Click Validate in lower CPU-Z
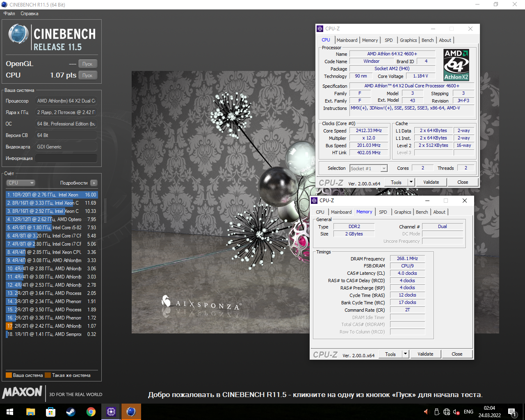Screen dimensions: 525x420 (x=425, y=354)
